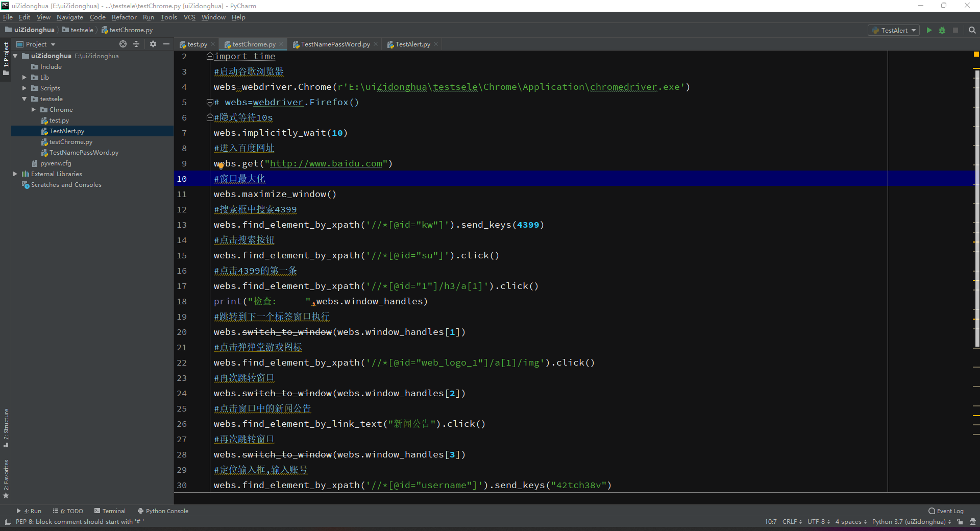Viewport: 980px width, 531px height.
Task: Open the Tools menu
Action: 168,17
